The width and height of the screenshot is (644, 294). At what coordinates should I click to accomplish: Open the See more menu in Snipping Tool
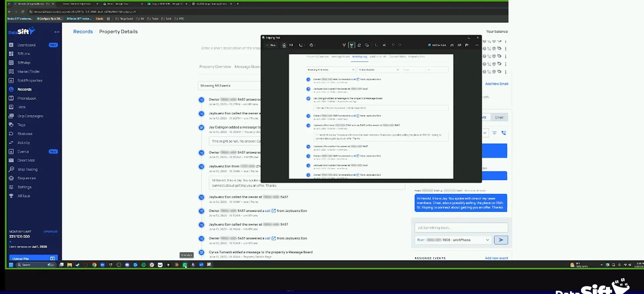pyautogui.click(x=477, y=45)
